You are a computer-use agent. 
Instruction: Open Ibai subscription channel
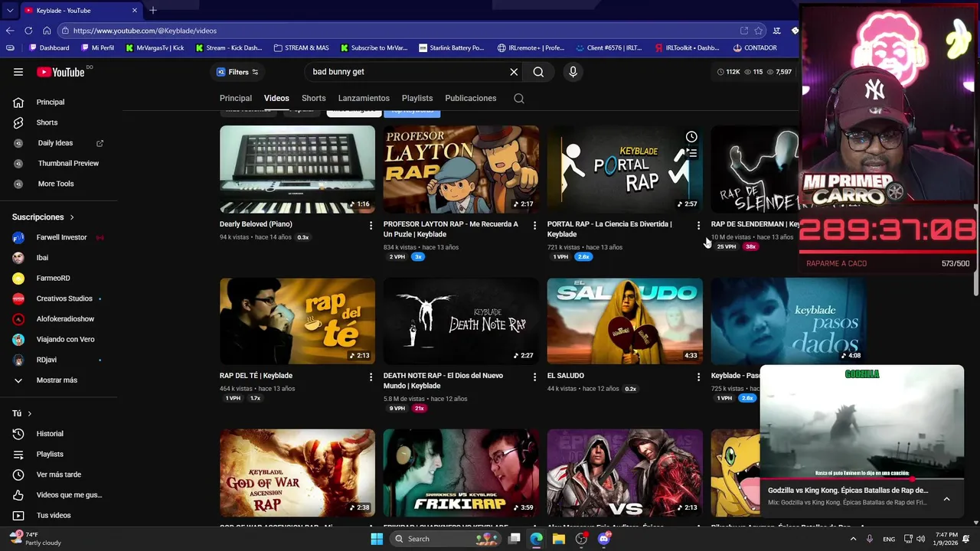tap(42, 258)
